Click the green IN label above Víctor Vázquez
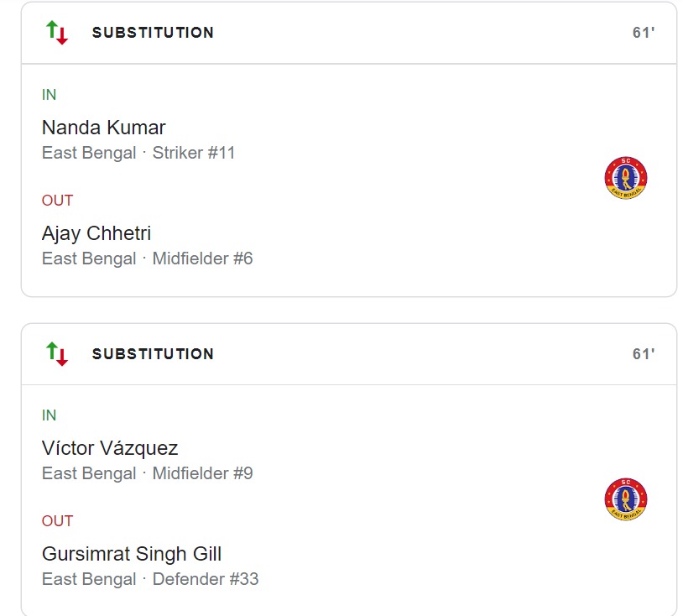 coord(50,415)
